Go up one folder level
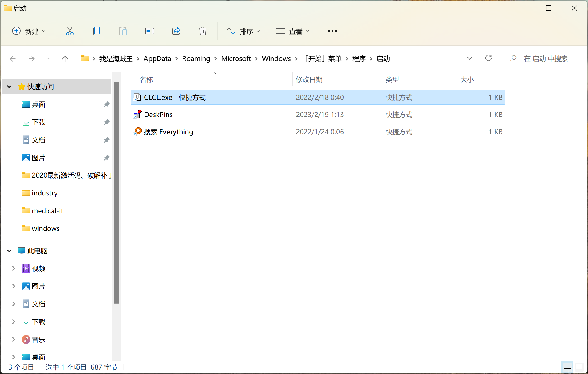Viewport: 588px width, 374px height. (x=65, y=59)
